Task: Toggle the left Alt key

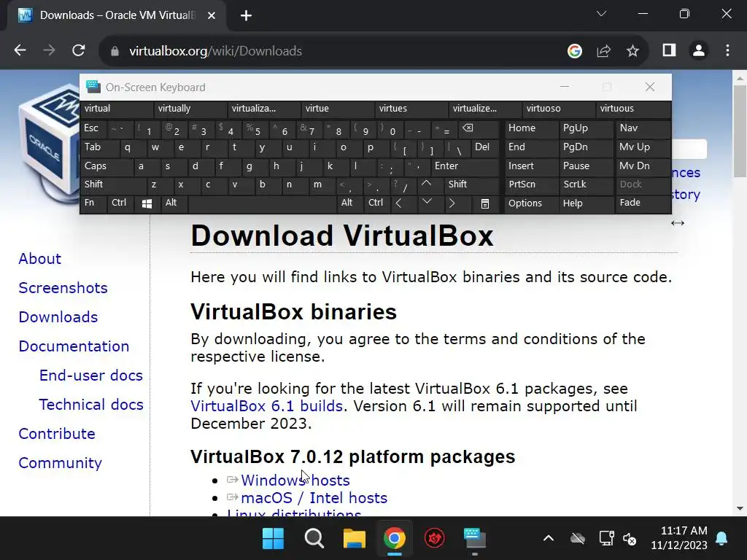Action: click(x=174, y=203)
